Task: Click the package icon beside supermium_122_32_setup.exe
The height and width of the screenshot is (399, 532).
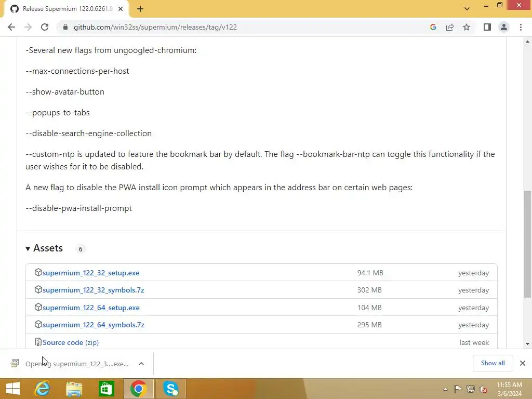Action: click(38, 272)
